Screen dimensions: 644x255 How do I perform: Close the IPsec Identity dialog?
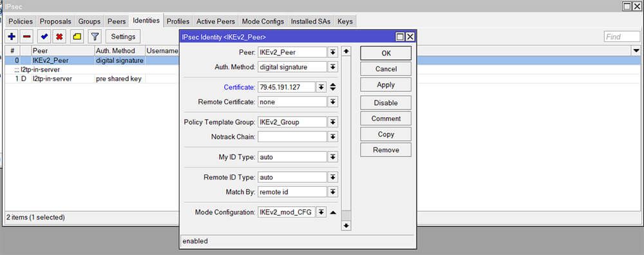[410, 37]
